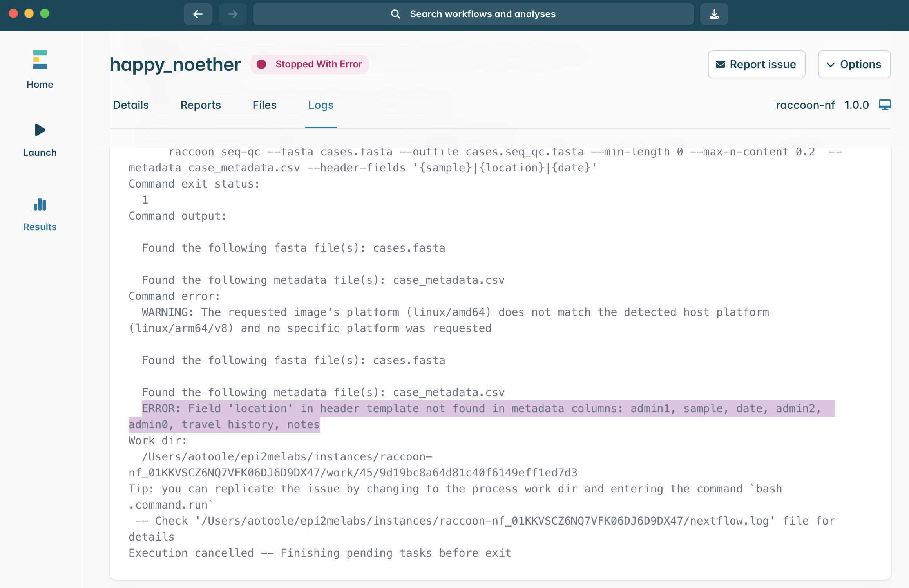Click the back arrow navigation button
The image size is (909, 588).
tap(198, 14)
